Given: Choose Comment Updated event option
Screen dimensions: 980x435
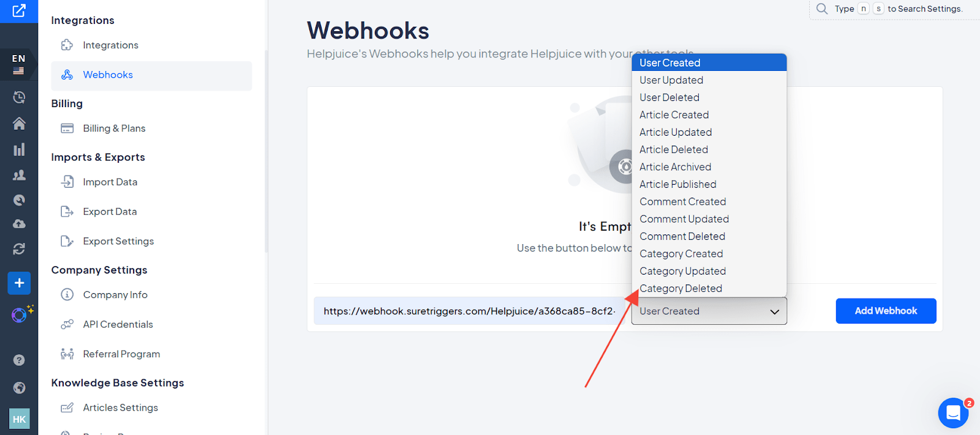Looking at the screenshot, I should point(709,219).
